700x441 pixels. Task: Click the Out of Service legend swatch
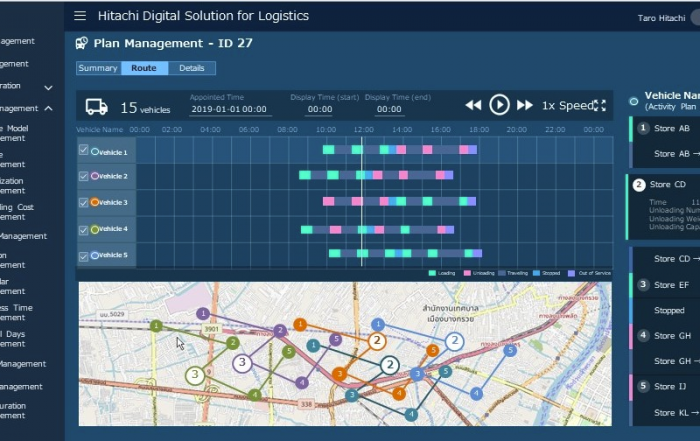pos(571,273)
